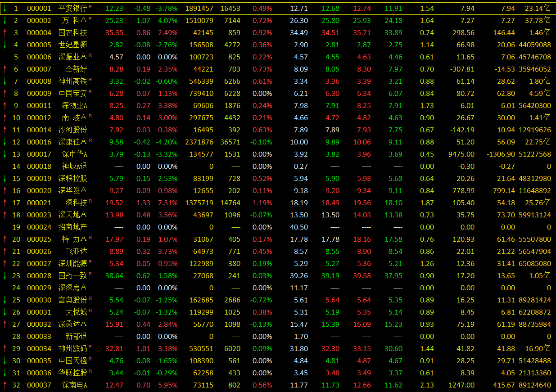The width and height of the screenshot is (556, 392).
Task: Click the volume value 2371876
Action: [x=199, y=142]
